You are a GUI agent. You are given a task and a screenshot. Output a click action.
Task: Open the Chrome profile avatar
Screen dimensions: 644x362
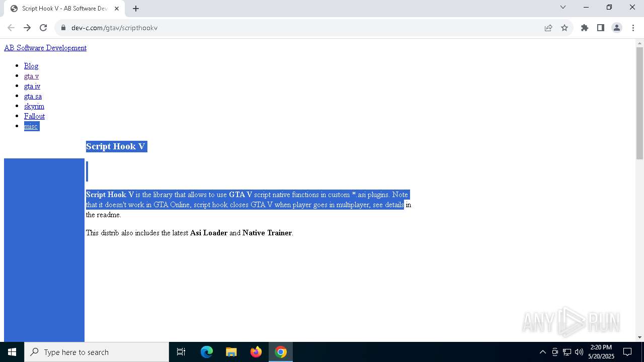click(617, 28)
